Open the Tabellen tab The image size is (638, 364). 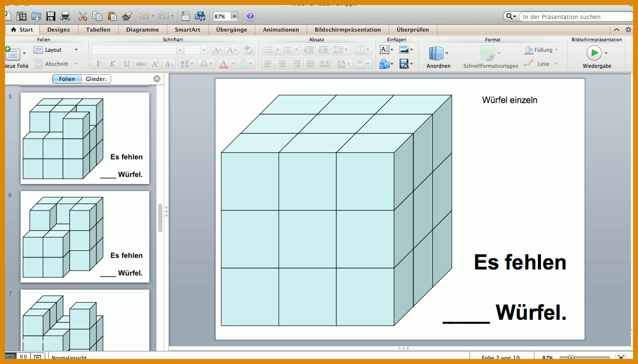pyautogui.click(x=98, y=30)
